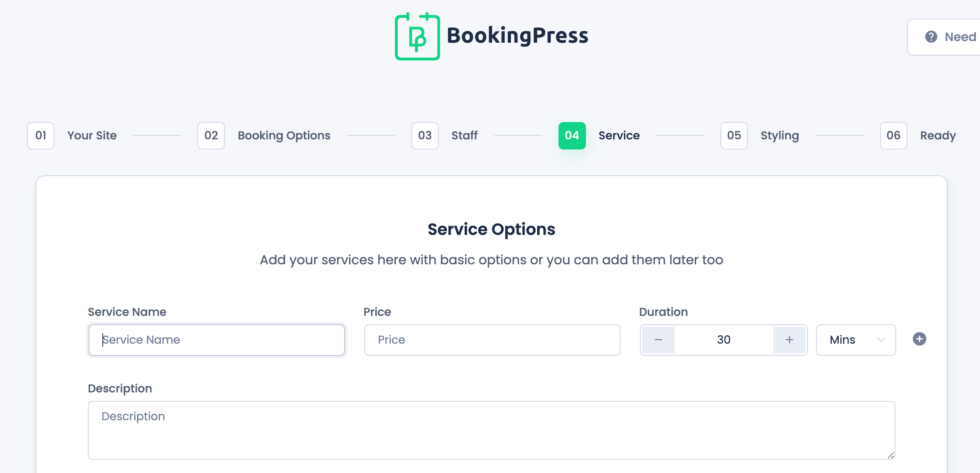The width and height of the screenshot is (980, 473).
Task: Go to step 01 Your Site
Action: tap(92, 135)
